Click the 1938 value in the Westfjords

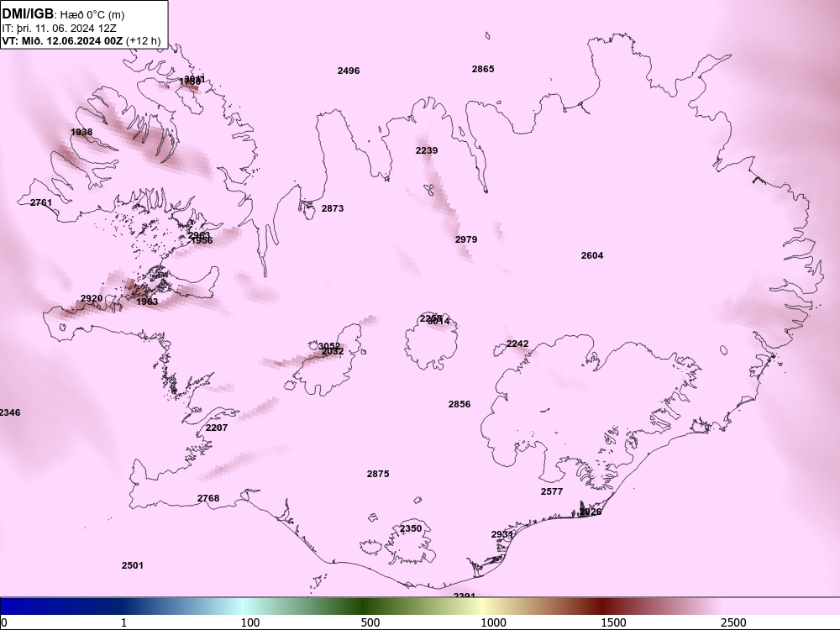click(x=81, y=133)
